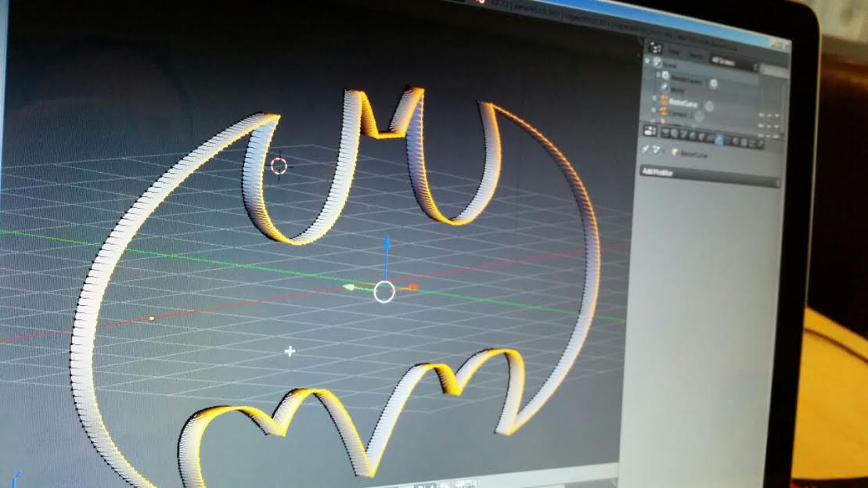
Task: Open the Object properties tab icon
Action: 701,137
